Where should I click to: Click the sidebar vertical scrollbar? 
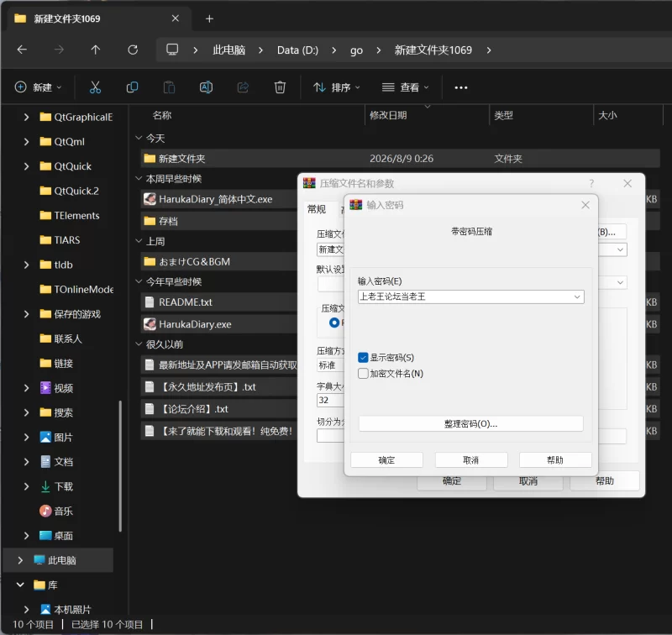120,465
